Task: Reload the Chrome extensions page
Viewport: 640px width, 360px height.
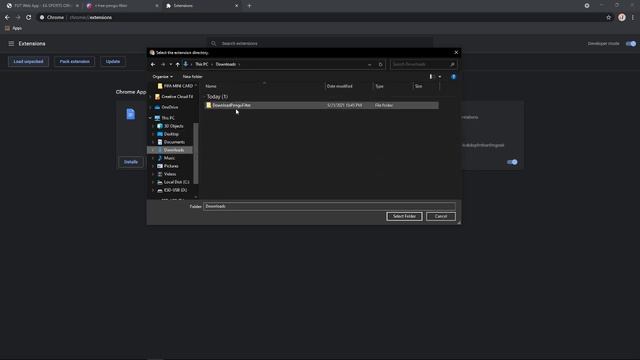Action: [29, 18]
